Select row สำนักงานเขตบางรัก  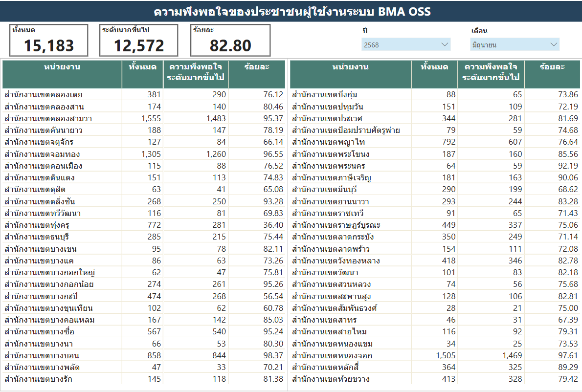(x=144, y=379)
